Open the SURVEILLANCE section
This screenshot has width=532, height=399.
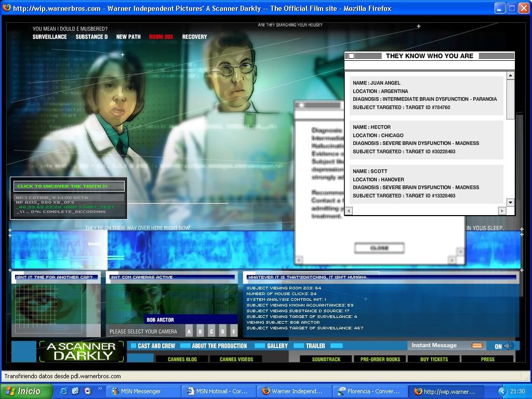pos(49,37)
